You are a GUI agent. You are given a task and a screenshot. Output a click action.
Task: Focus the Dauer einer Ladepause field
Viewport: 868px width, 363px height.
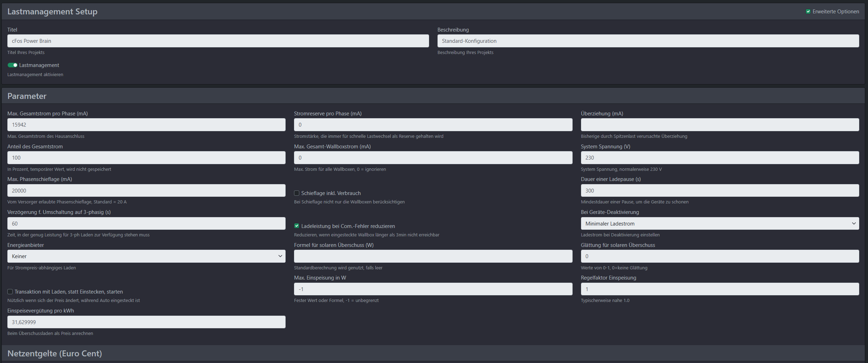click(720, 190)
